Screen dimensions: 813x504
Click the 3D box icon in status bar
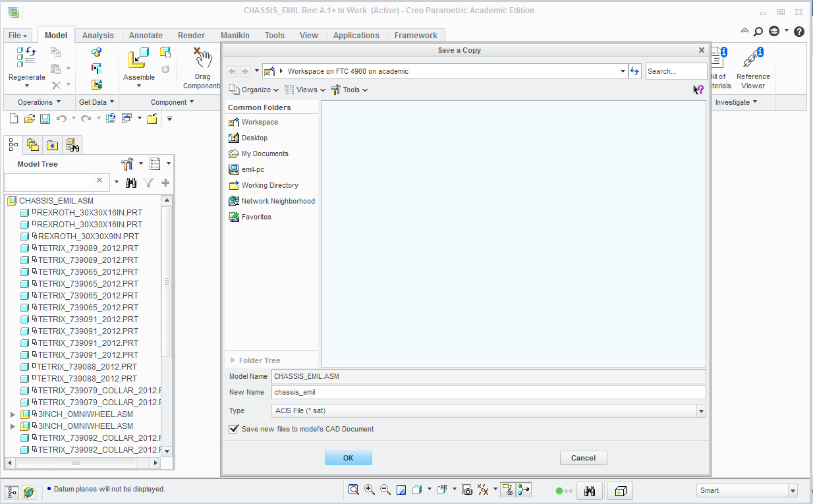pos(620,491)
